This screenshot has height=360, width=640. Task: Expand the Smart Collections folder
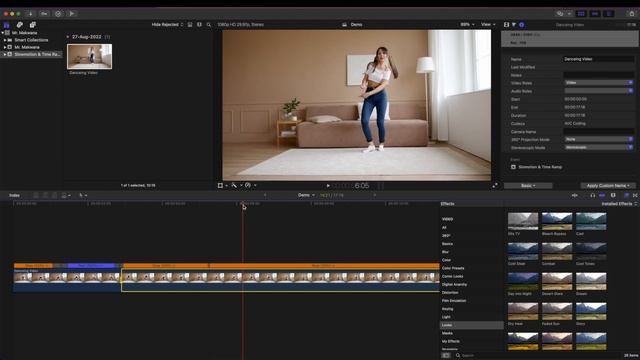click(x=5, y=40)
